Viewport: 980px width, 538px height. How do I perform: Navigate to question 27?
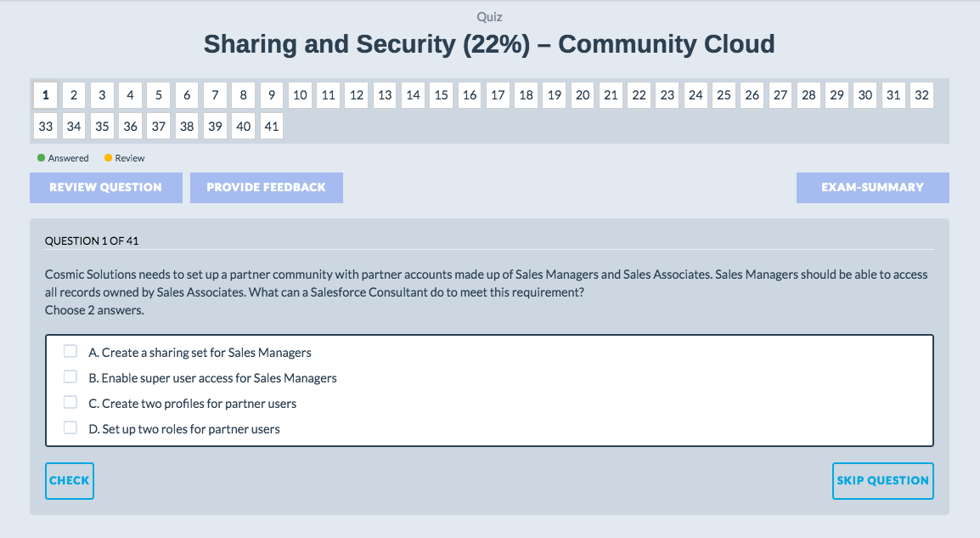[x=780, y=95]
